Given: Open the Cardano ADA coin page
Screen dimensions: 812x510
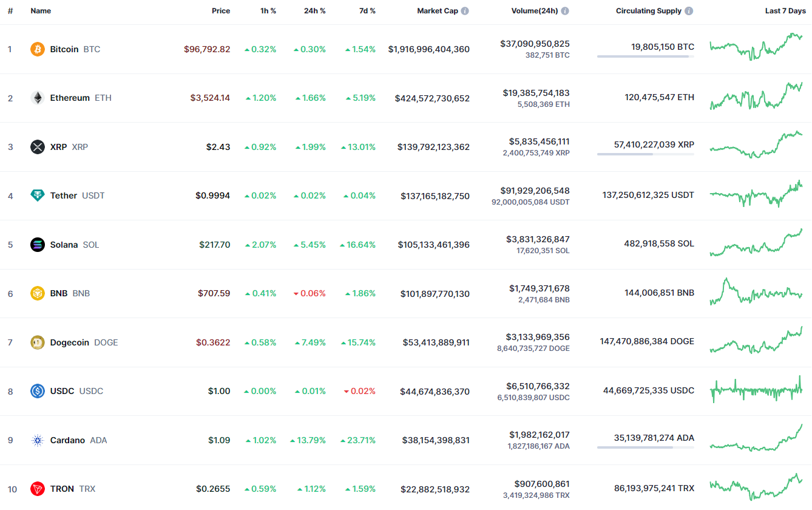Looking at the screenshot, I should tap(67, 440).
